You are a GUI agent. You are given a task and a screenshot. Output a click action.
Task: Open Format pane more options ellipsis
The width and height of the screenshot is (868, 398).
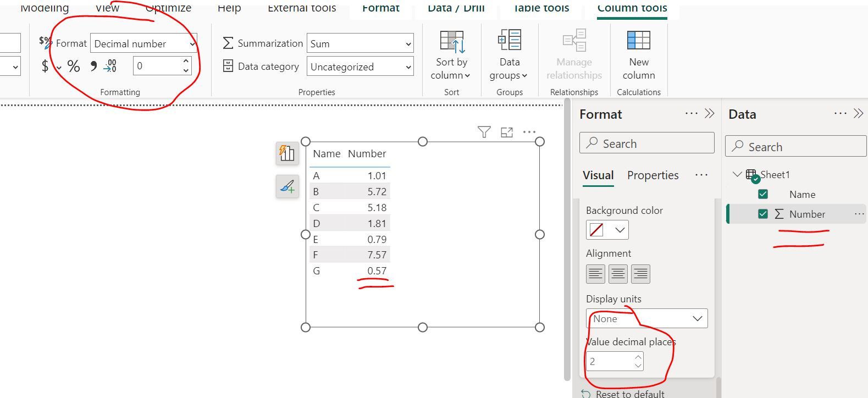click(x=692, y=114)
